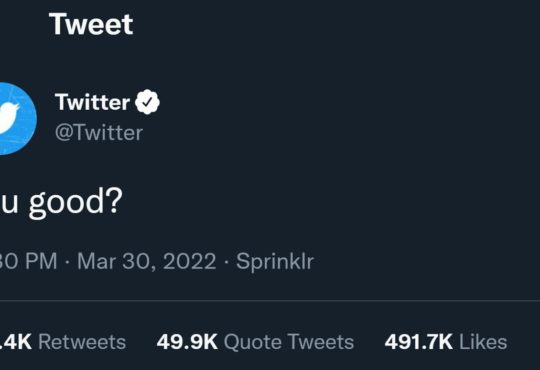Screen dimensions: 540x370
Task: Click the 49.9K count number
Action: pyautogui.click(x=187, y=342)
